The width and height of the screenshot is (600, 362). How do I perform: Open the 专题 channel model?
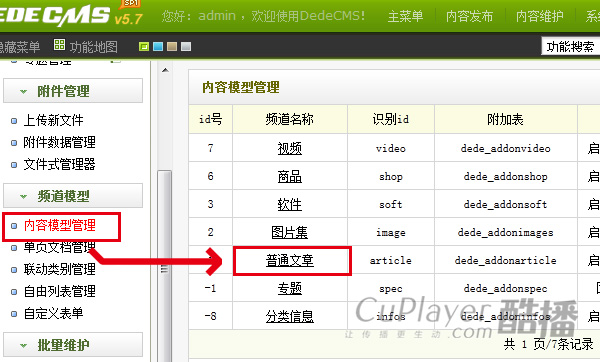(x=290, y=288)
